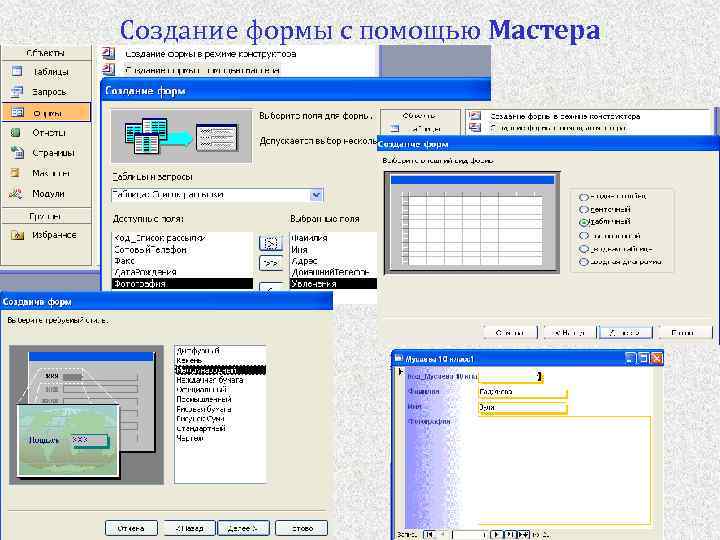Click the record number box in navigator
Screen dimensions: 720x540
pyautogui.click(x=469, y=534)
